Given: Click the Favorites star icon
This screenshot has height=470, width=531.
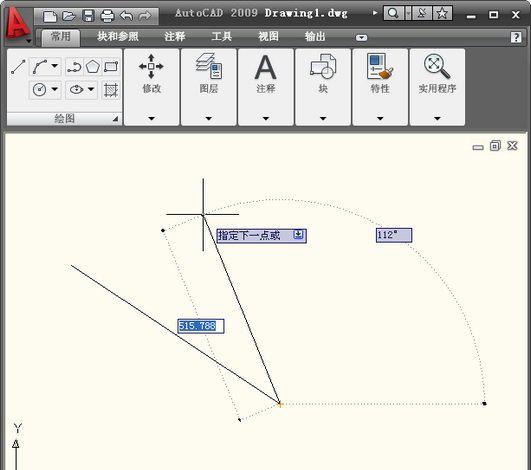Looking at the screenshot, I should point(442,14).
